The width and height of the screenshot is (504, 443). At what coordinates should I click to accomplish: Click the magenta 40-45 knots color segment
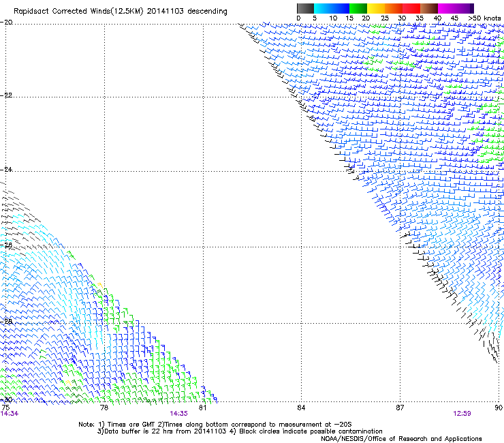pos(447,8)
